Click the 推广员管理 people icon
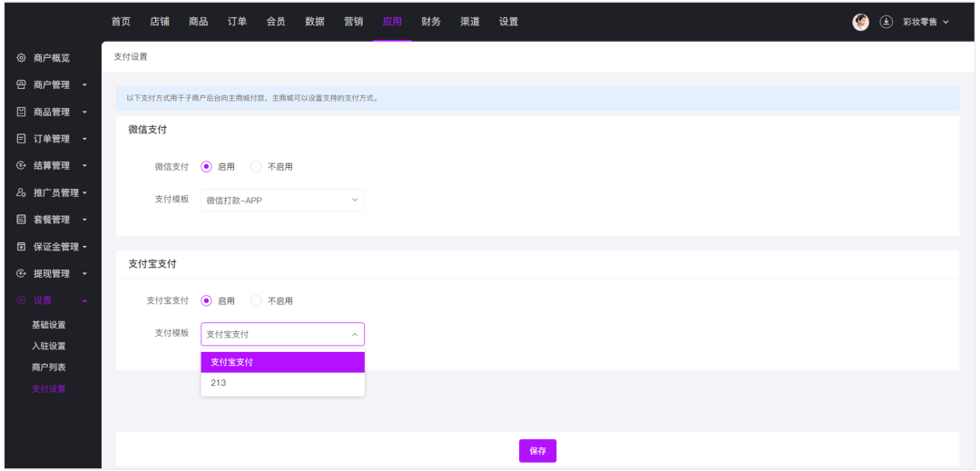This screenshot has height=471, width=980. pos(21,193)
